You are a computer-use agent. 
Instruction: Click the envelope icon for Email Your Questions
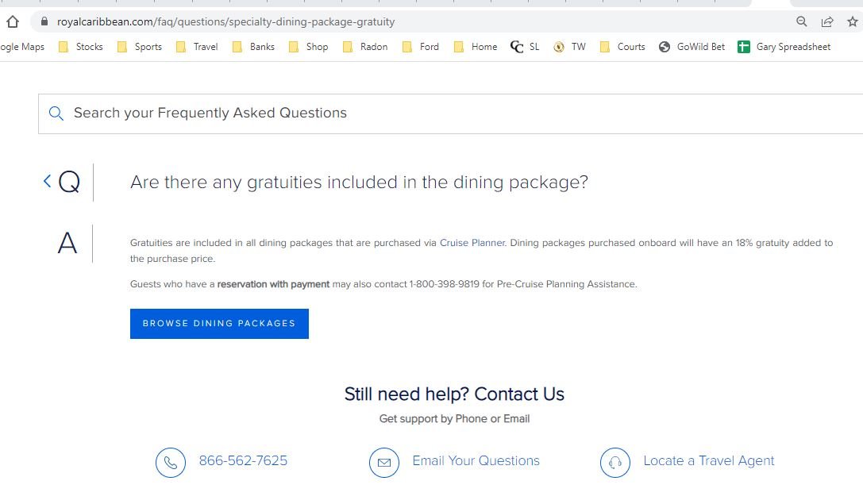(x=384, y=461)
